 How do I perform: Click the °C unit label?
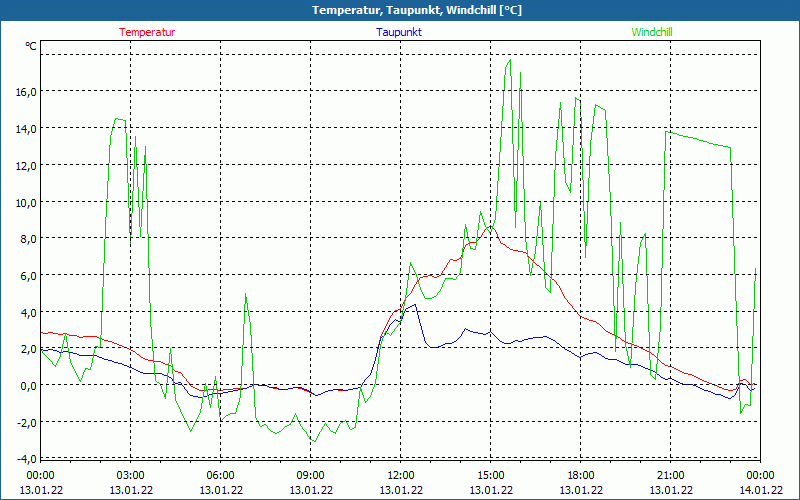31,46
